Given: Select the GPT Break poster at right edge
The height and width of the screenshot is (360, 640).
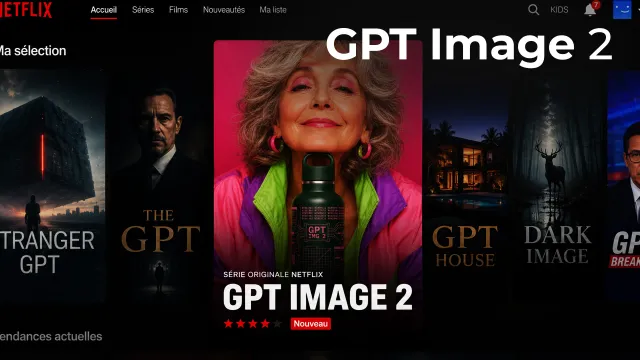Looking at the screenshot, I should 624,186.
